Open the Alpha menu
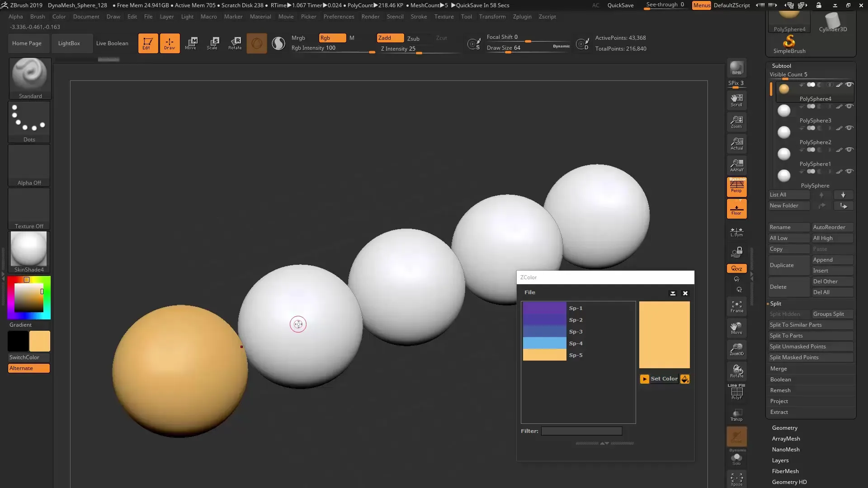 pyautogui.click(x=16, y=17)
